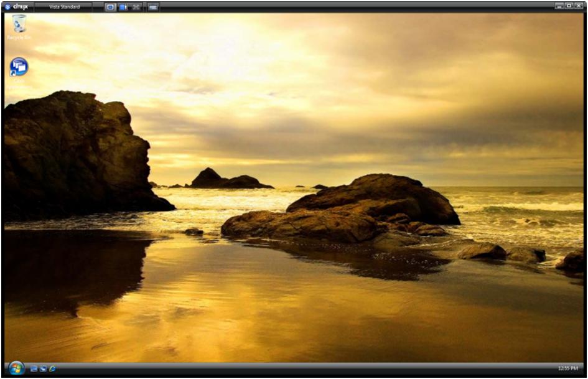Select the Recycle Bin desktop icon
The height and width of the screenshot is (379, 588).
pyautogui.click(x=19, y=24)
